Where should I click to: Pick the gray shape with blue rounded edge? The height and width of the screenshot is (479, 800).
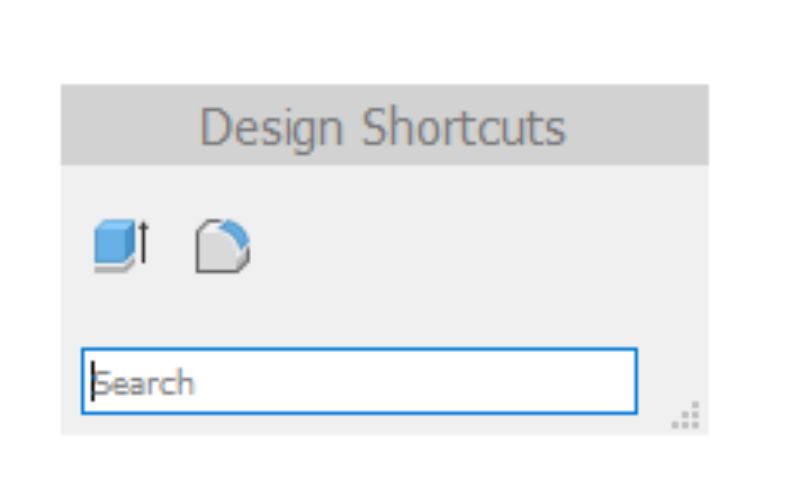pyautogui.click(x=223, y=246)
